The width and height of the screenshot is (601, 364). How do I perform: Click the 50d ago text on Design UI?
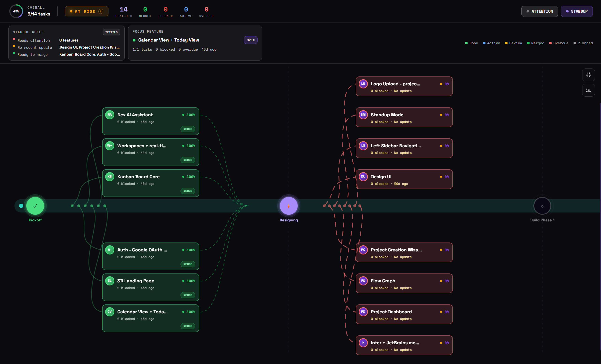tap(401, 184)
